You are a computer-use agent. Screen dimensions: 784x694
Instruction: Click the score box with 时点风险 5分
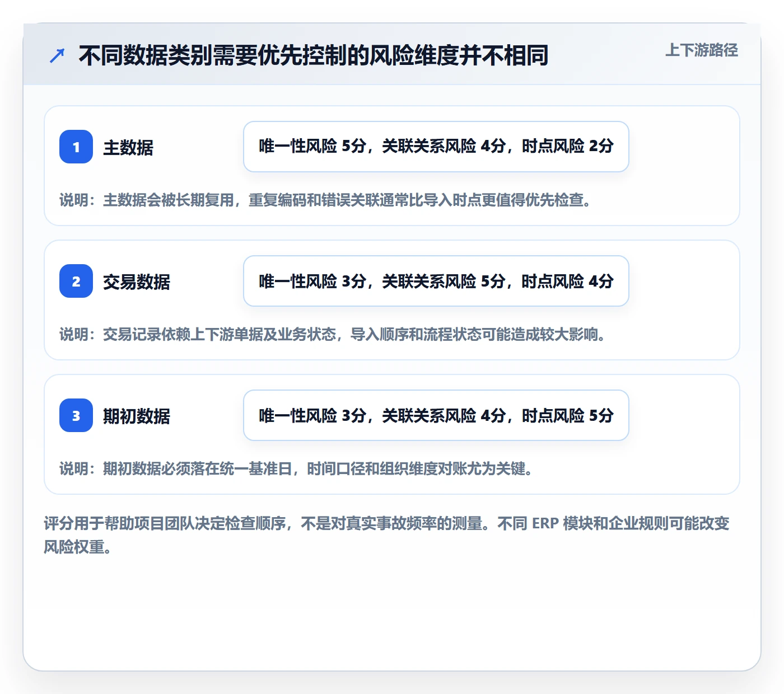point(436,415)
